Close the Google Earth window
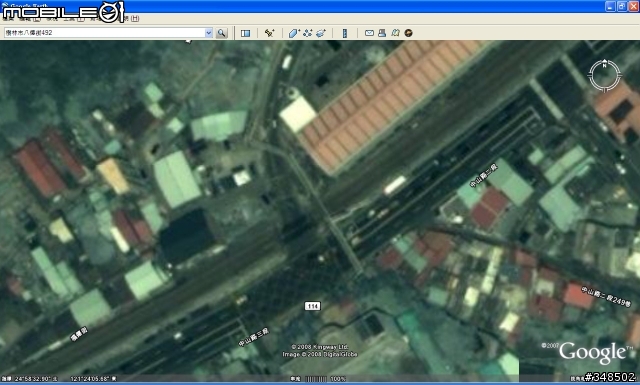640x385 pixels. point(633,6)
